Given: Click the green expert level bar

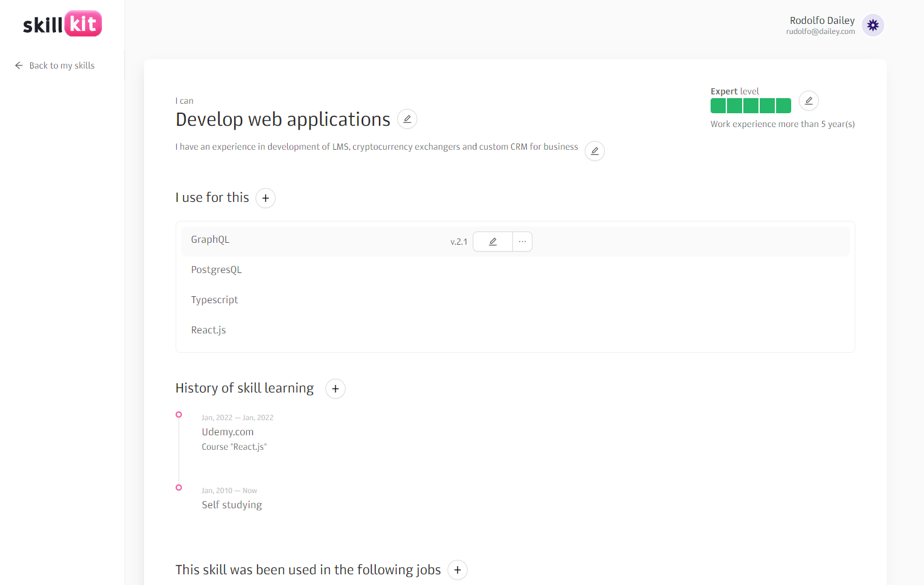Looking at the screenshot, I should [x=750, y=106].
